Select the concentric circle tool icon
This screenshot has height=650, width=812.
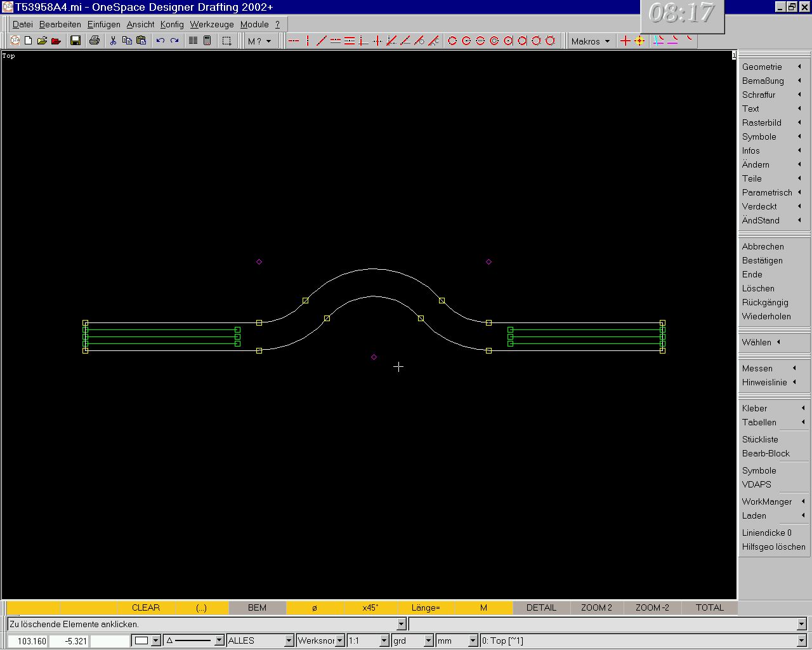click(494, 41)
